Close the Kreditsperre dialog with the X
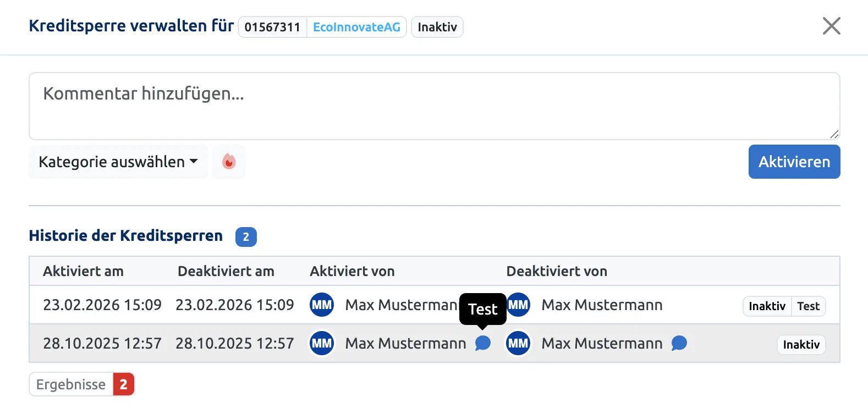868x408 pixels. tap(831, 26)
